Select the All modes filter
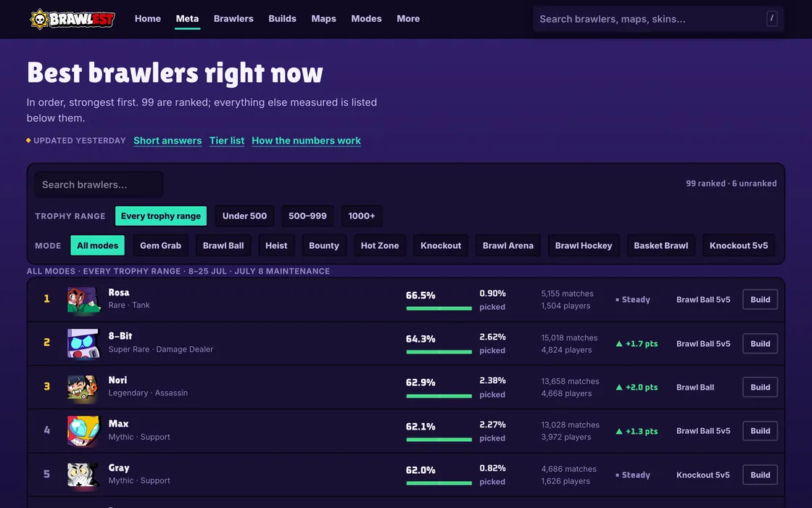 [97, 245]
